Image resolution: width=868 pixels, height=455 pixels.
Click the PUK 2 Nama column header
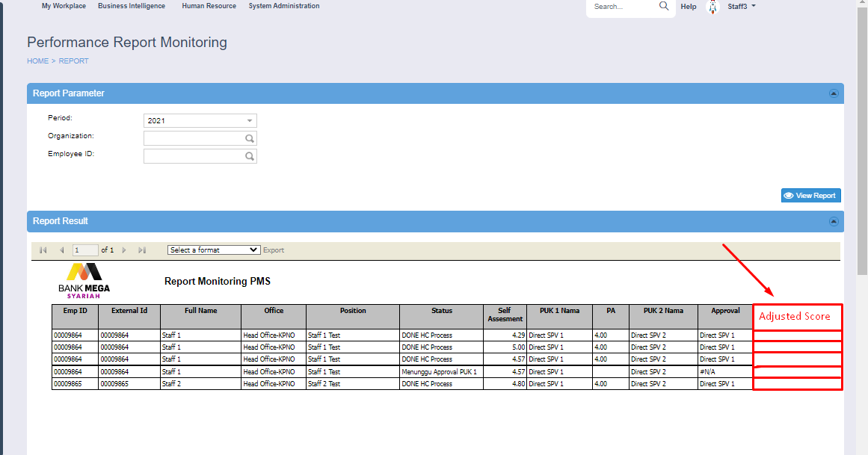click(663, 317)
